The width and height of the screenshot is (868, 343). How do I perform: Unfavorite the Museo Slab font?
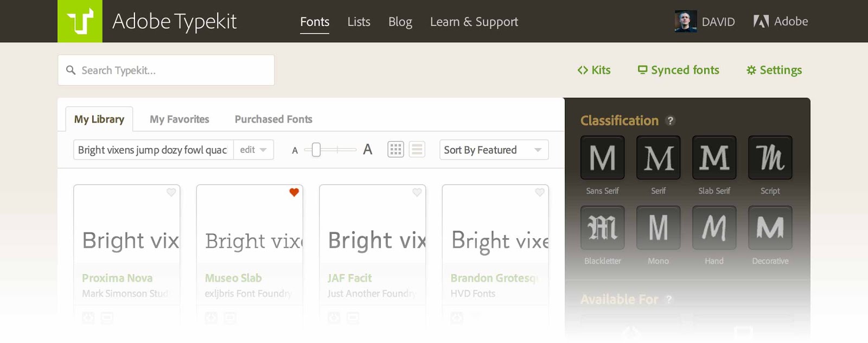[x=294, y=192]
